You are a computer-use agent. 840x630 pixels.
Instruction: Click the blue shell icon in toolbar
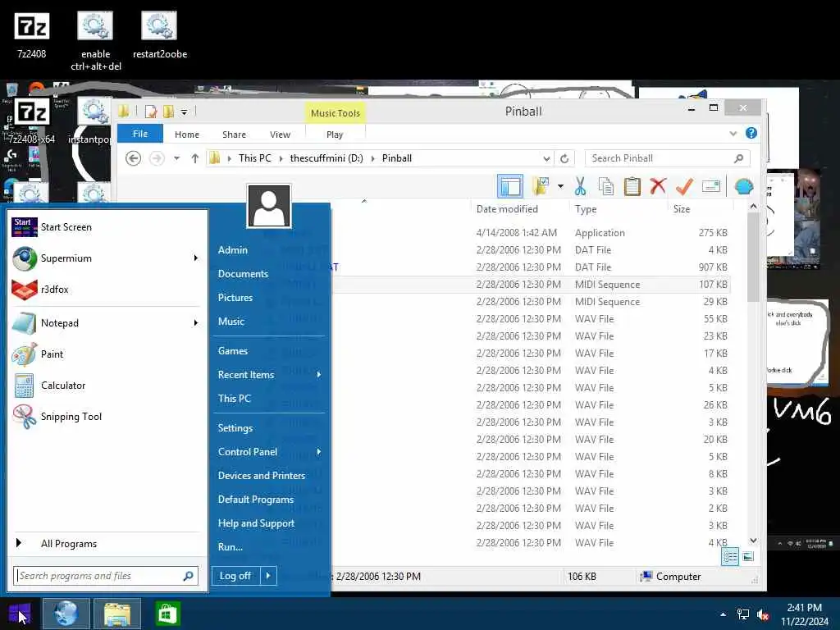(743, 186)
